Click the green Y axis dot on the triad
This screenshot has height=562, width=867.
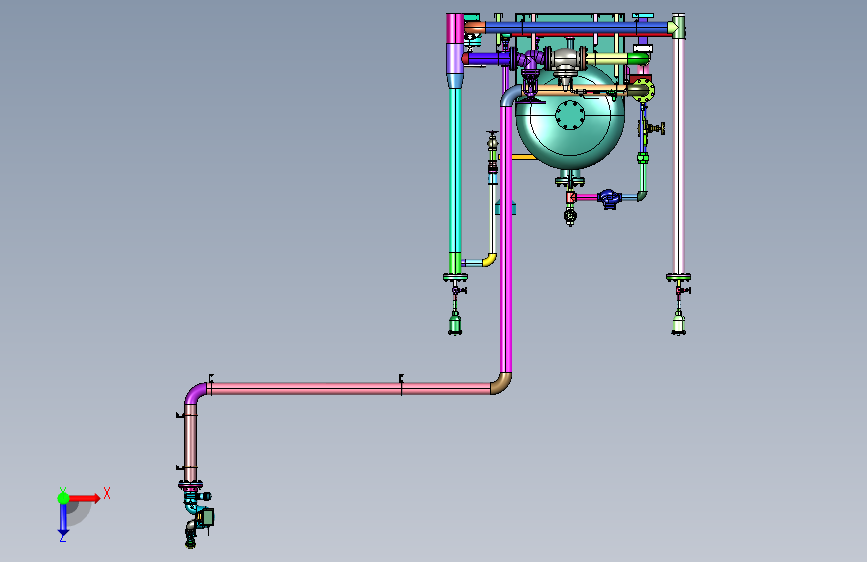[x=63, y=498]
